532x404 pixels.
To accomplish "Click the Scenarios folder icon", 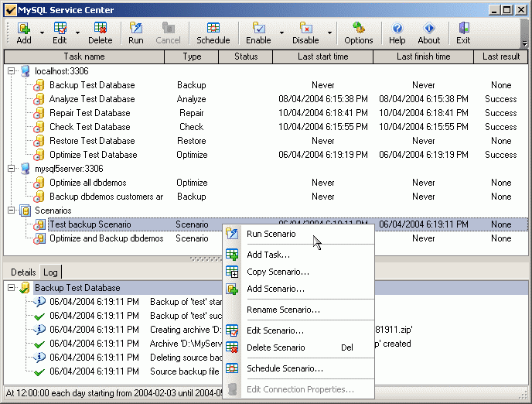I will (25, 211).
